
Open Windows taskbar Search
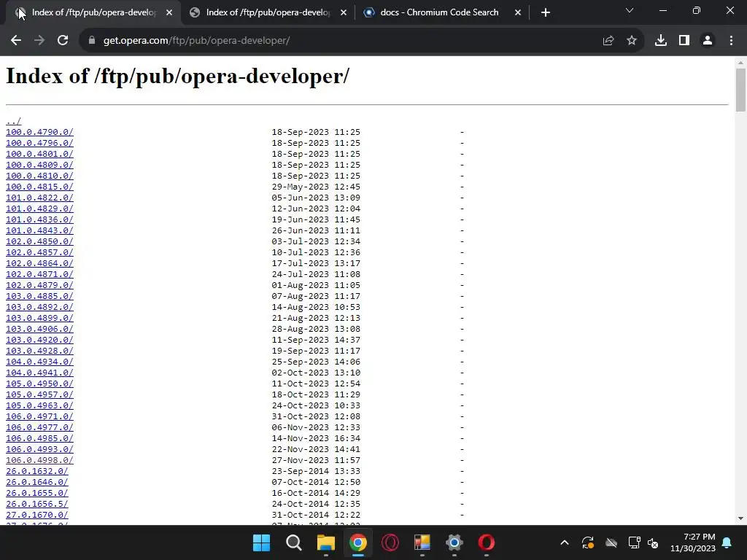click(x=293, y=542)
